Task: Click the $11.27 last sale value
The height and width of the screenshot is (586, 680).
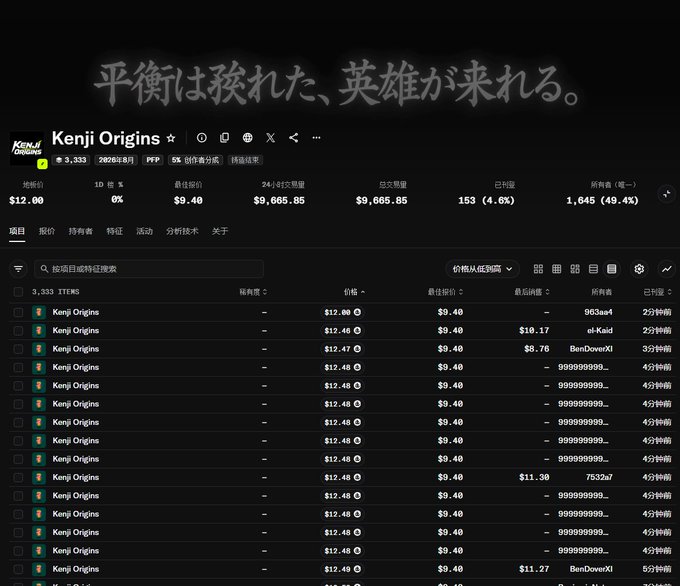Action: (x=534, y=569)
